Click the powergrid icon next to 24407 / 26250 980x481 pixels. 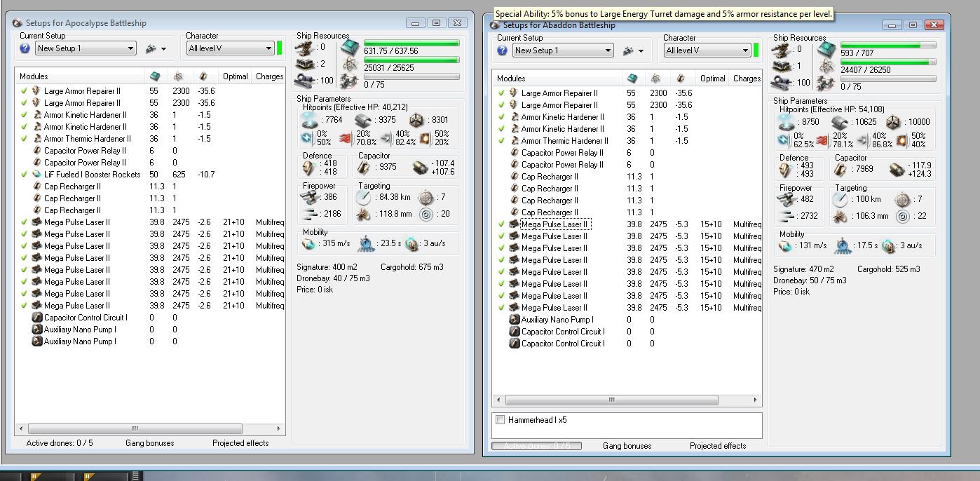pos(826,67)
